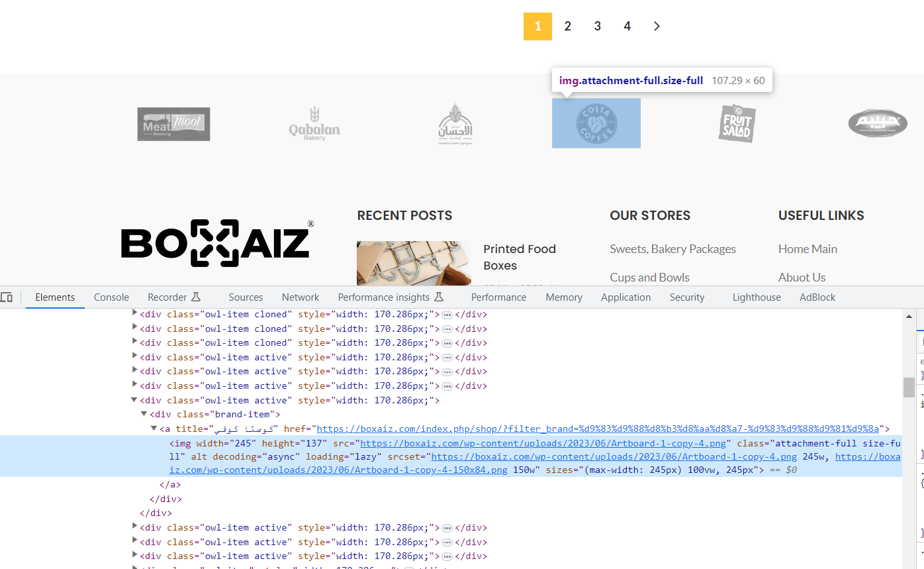
Task: Click the Qabalan Bakery brand logo
Action: point(314,124)
